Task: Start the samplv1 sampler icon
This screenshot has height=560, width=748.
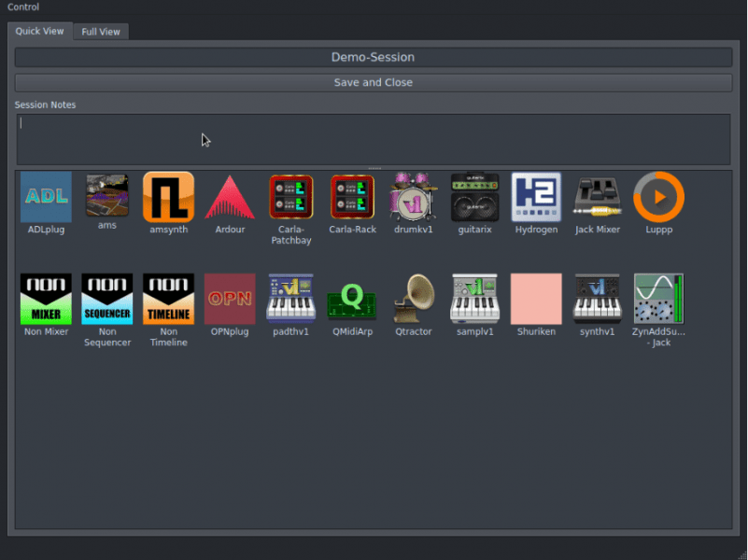Action: coord(474,299)
